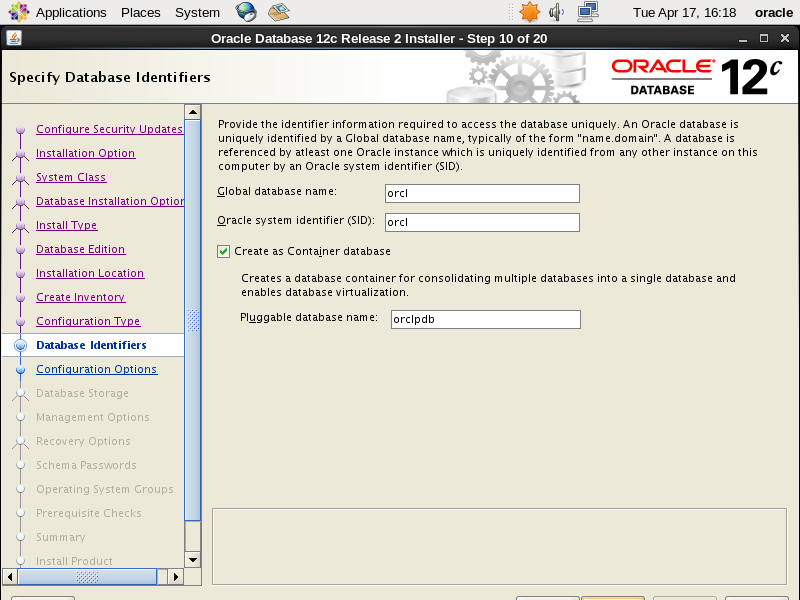Image resolution: width=800 pixels, height=600 pixels.
Task: Click the step panel scroll down arrow
Action: (193, 560)
